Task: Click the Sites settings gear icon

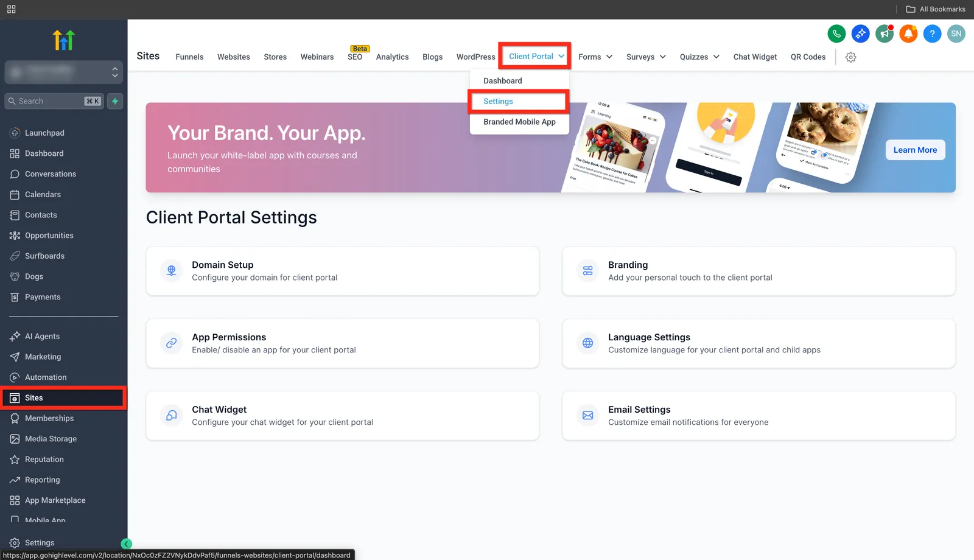Action: tap(851, 57)
